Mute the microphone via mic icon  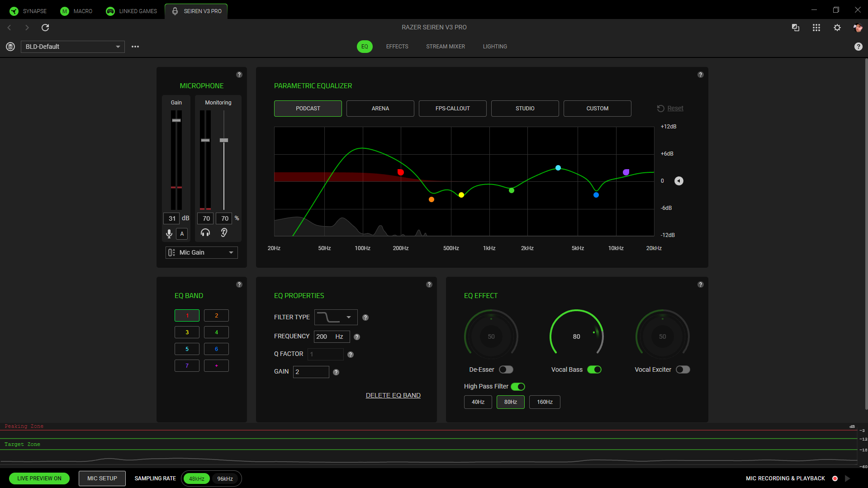[169, 233]
